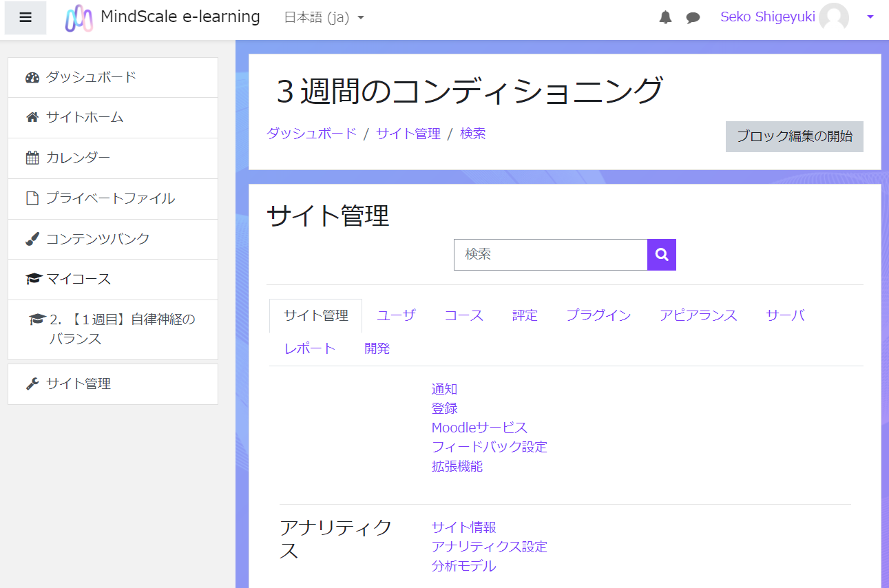This screenshot has width=889, height=588.
Task: Open the 拡張機能 link
Action: (457, 466)
